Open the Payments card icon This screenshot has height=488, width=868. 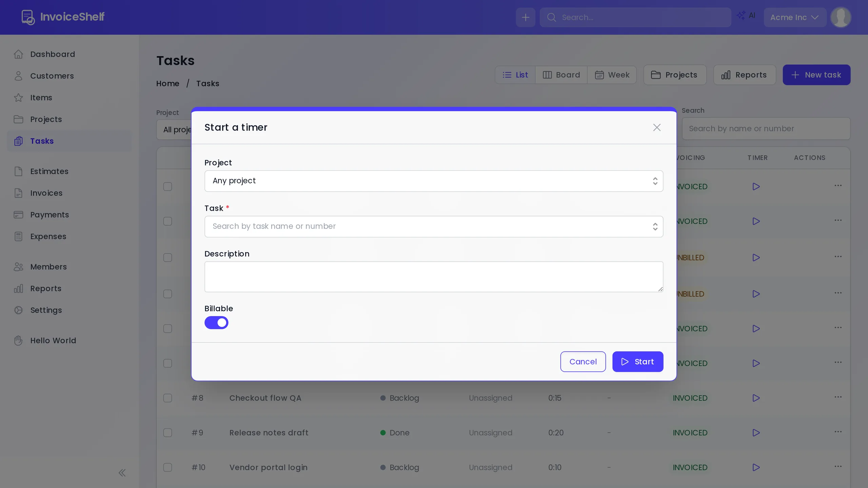pos(18,215)
